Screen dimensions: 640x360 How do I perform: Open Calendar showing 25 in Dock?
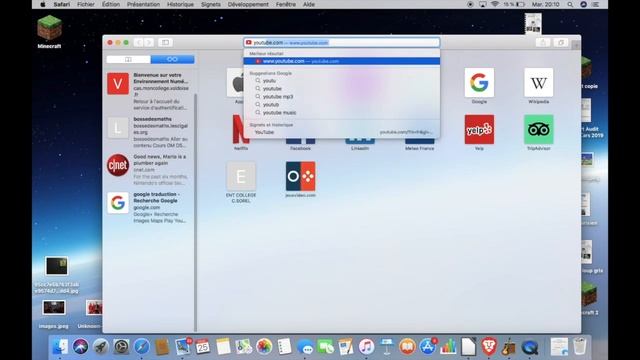coord(203,347)
